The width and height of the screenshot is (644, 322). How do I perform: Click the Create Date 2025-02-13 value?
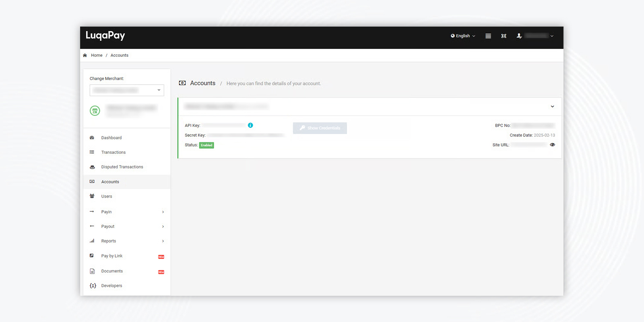coord(544,135)
